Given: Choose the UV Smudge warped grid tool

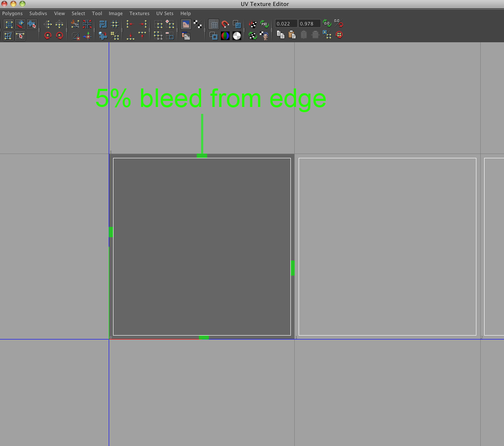Looking at the screenshot, I should 9,36.
